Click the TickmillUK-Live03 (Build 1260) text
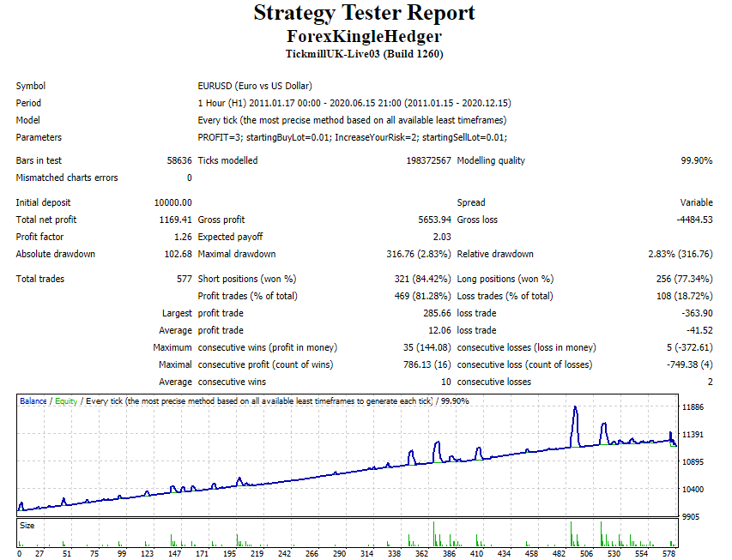Viewport: 732px width, 560px height. pos(364,54)
